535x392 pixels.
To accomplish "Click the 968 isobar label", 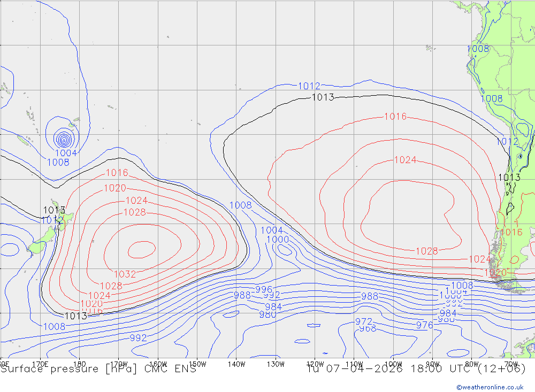I will tap(368, 328).
